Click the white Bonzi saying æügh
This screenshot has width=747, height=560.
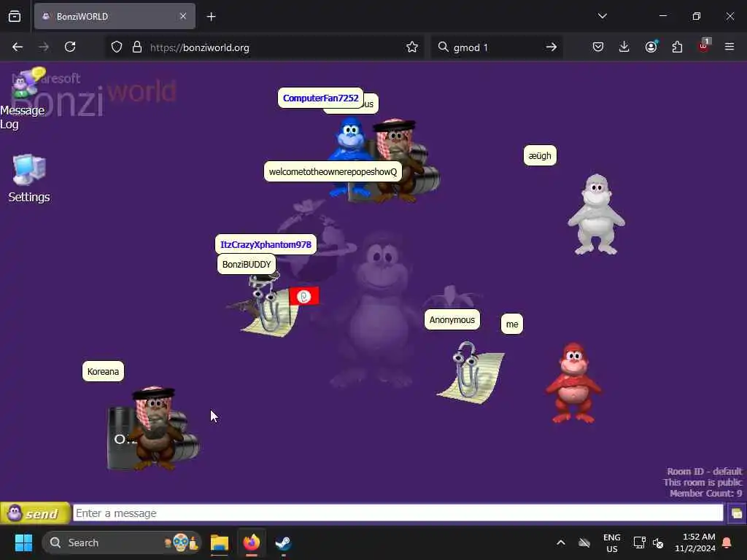point(596,214)
